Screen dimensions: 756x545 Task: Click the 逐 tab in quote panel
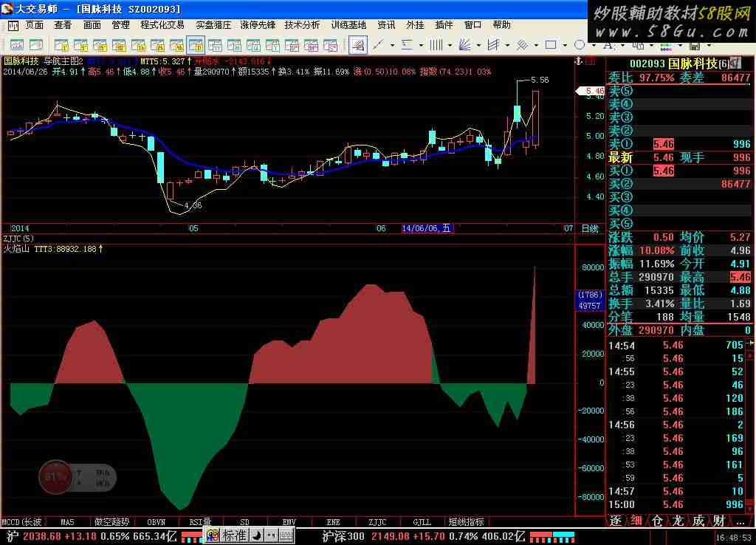tap(616, 521)
